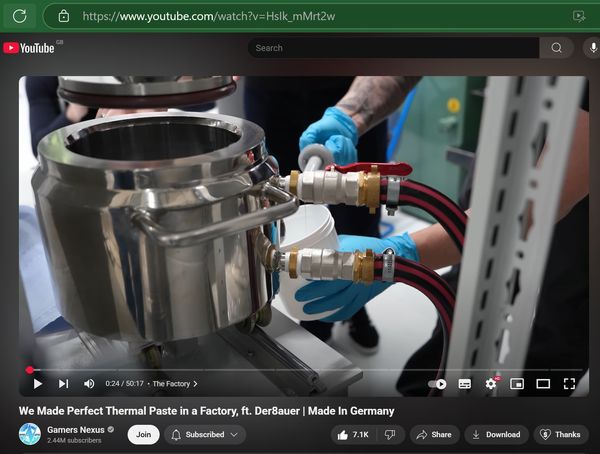
Task: Go to the YouTube home logo
Action: coord(29,48)
